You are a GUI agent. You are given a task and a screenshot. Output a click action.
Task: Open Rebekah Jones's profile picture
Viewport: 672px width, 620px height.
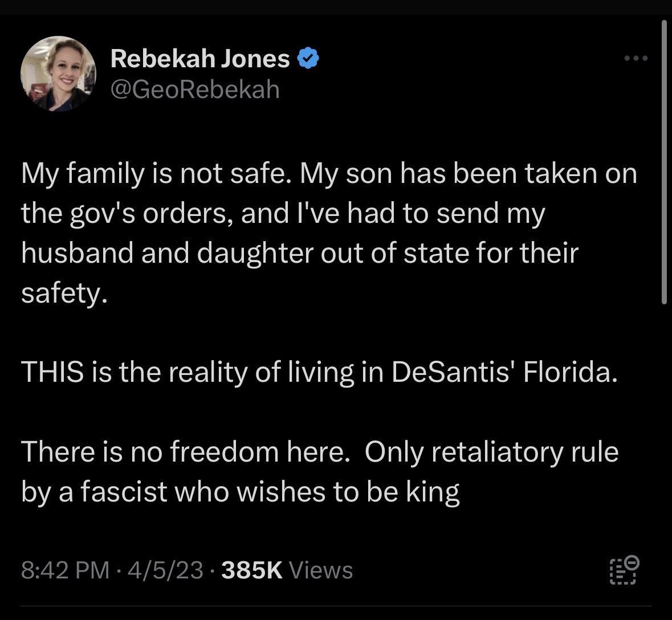tap(58, 74)
